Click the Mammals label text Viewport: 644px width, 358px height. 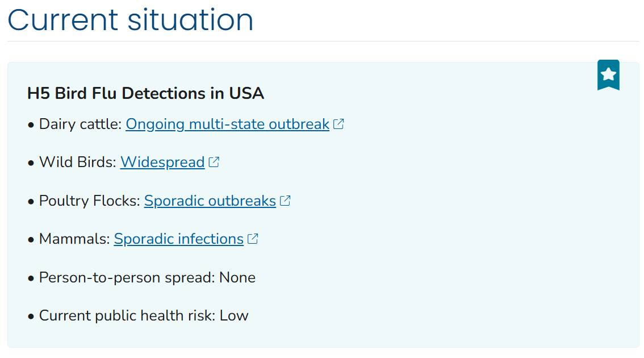click(74, 239)
